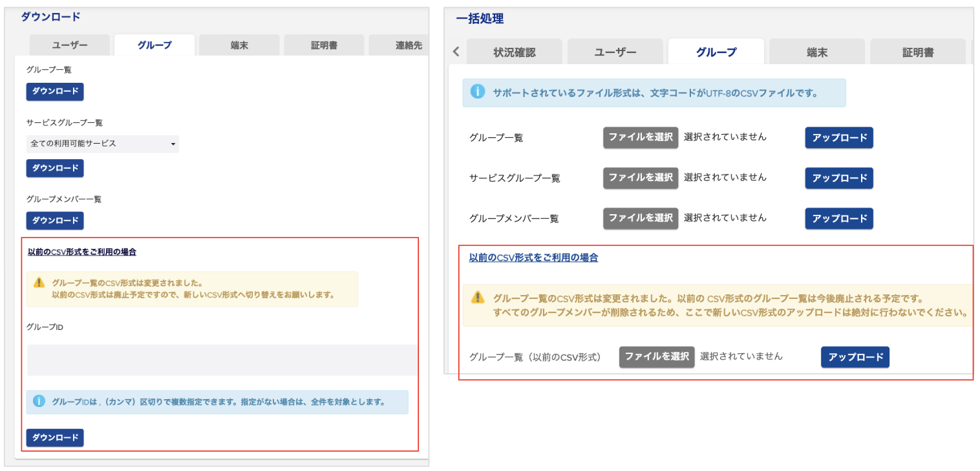Click ファイルを選択 for サービスグループ一覧 row
The image size is (980, 471).
pyautogui.click(x=641, y=177)
